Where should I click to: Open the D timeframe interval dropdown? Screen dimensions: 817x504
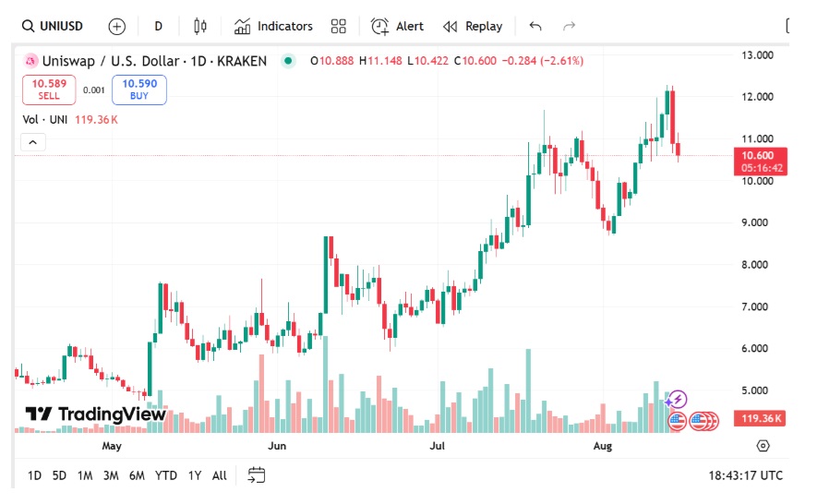(x=159, y=26)
